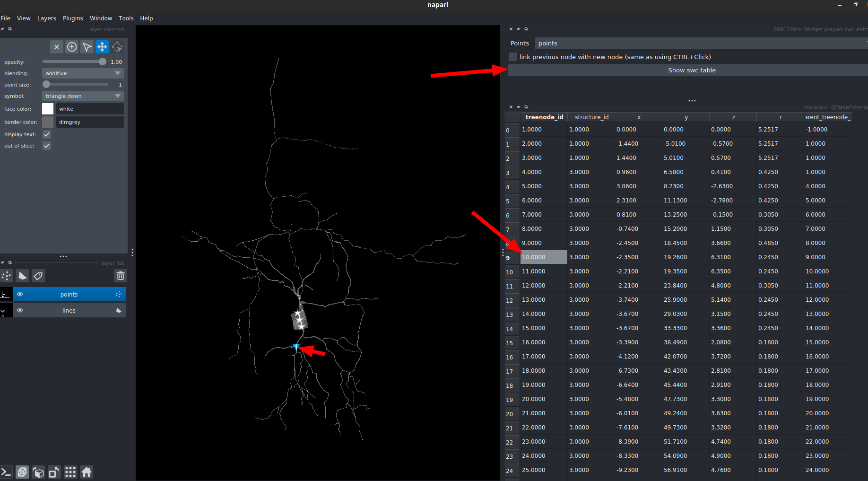
Task: Activate the add points tool
Action: pos(72,47)
